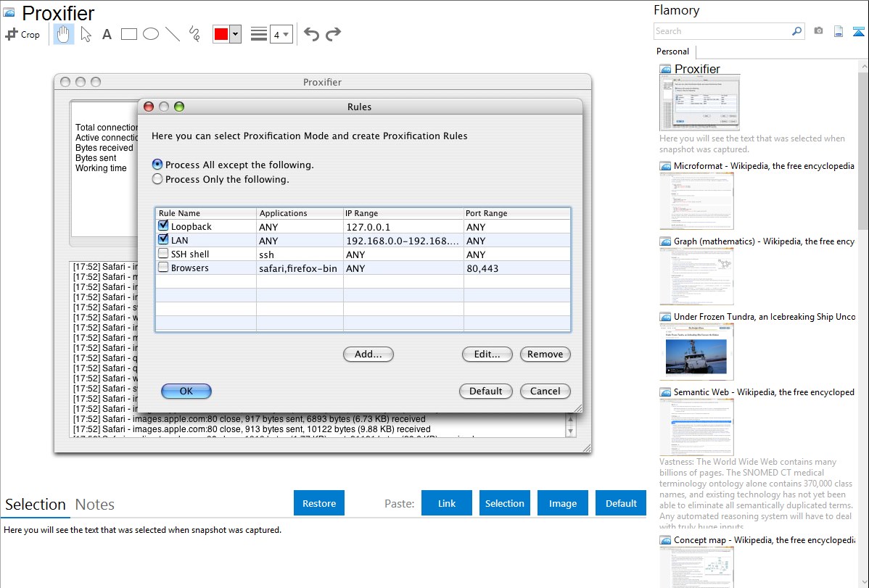Click the Remove button in Rules

tap(545, 354)
